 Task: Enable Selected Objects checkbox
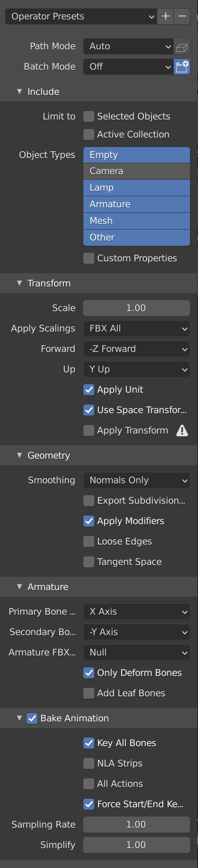pos(89,117)
